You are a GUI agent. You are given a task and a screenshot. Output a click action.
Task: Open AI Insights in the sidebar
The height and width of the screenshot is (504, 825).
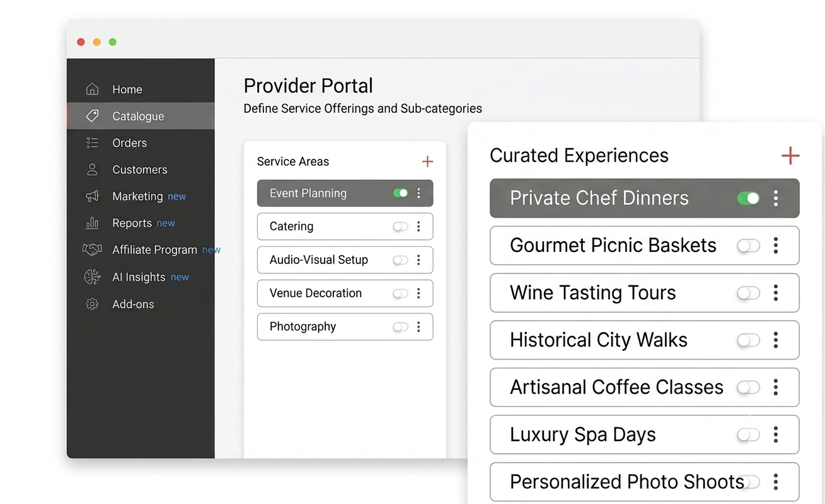coord(141,277)
